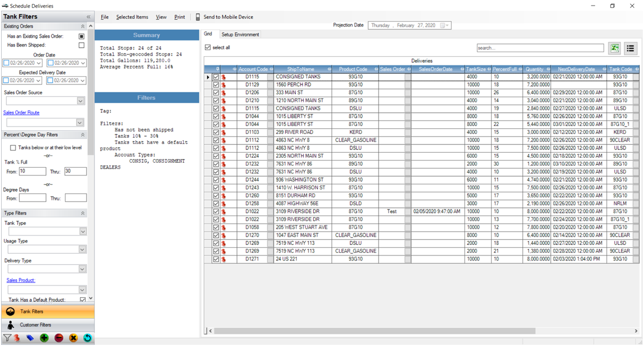Toggle the Tank Has a Default Product checkbox
The height and width of the screenshot is (346, 644).
tap(83, 299)
